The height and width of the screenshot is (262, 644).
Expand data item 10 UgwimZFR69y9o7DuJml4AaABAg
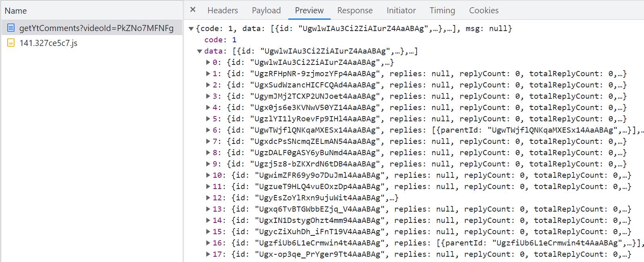click(208, 175)
